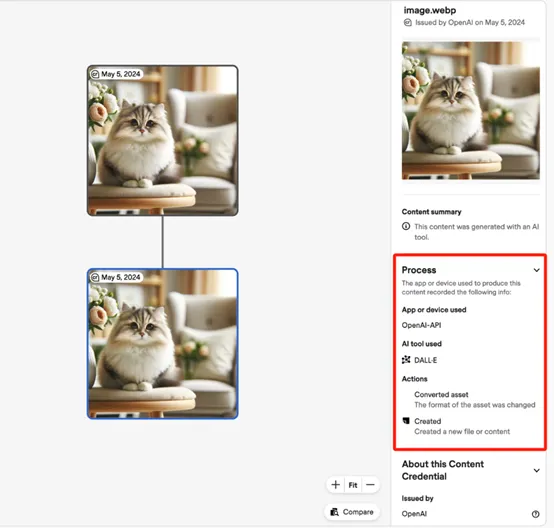Click the zoom out minus icon
The height and width of the screenshot is (528, 554).
(x=370, y=485)
